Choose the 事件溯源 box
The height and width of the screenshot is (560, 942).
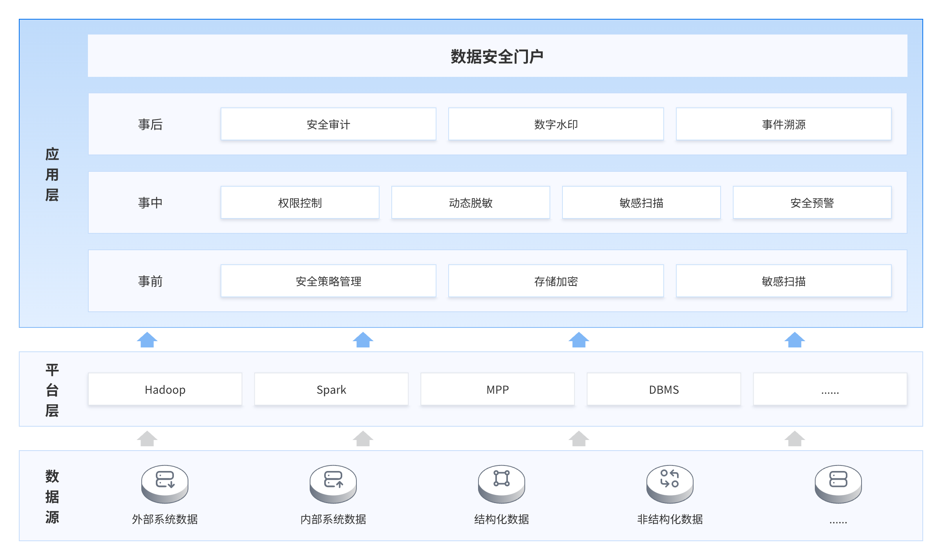(x=783, y=124)
